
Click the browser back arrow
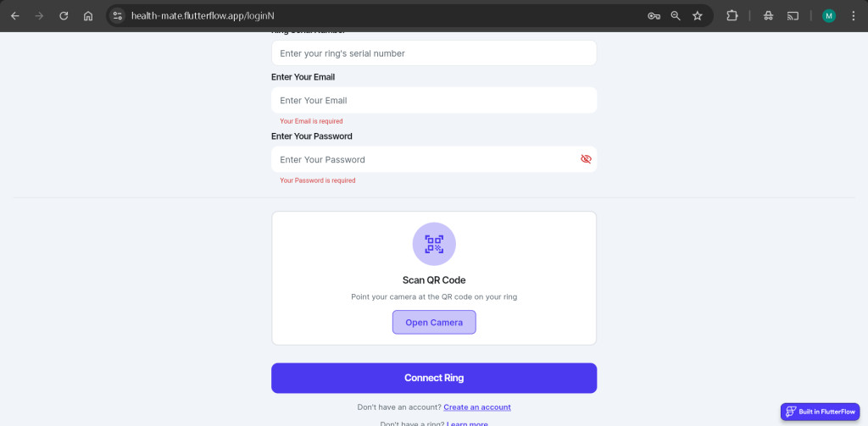tap(14, 15)
